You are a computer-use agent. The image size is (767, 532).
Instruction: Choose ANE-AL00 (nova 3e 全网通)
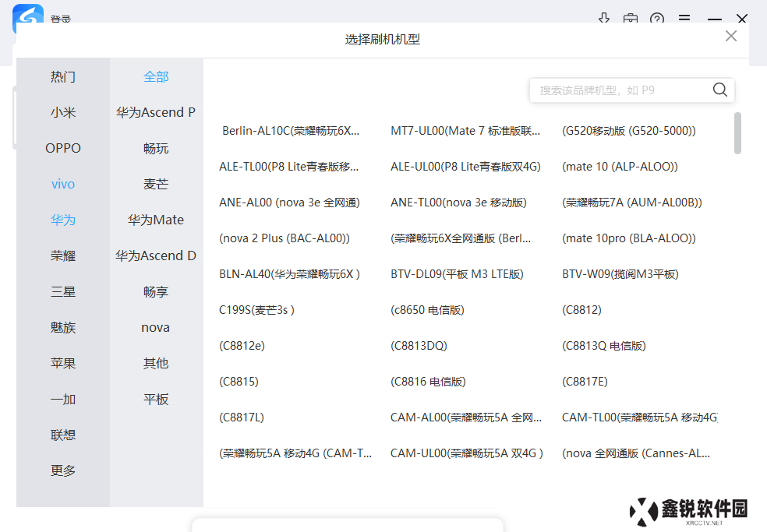(x=290, y=203)
